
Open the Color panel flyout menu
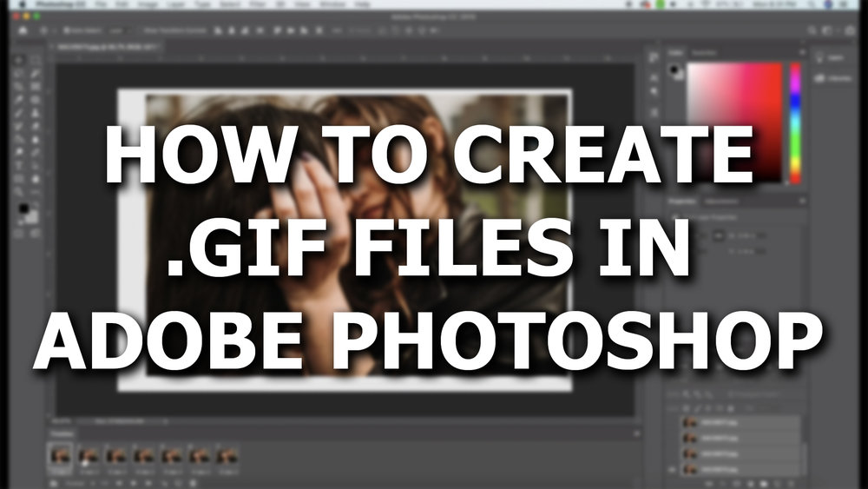click(801, 53)
